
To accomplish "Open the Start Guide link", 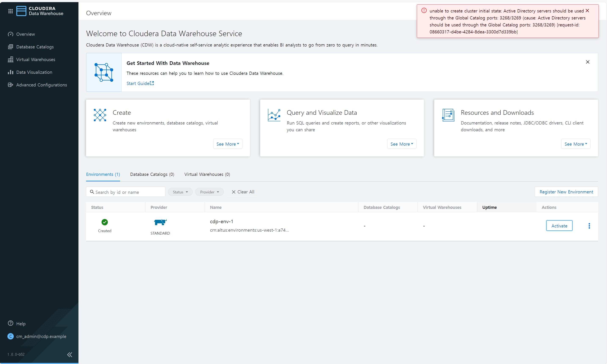I will tap(140, 83).
